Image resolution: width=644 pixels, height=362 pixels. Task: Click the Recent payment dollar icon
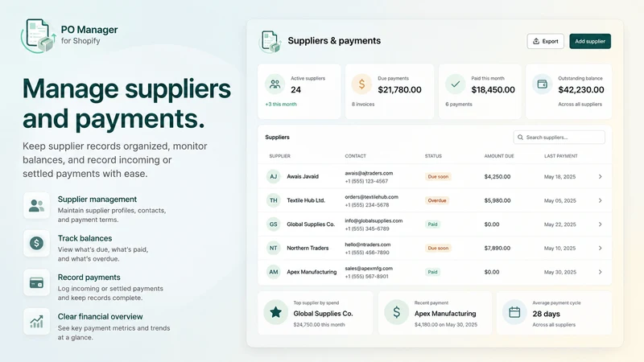[x=396, y=312]
